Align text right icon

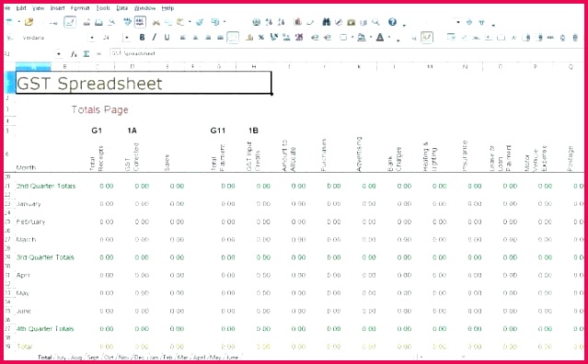208,38
